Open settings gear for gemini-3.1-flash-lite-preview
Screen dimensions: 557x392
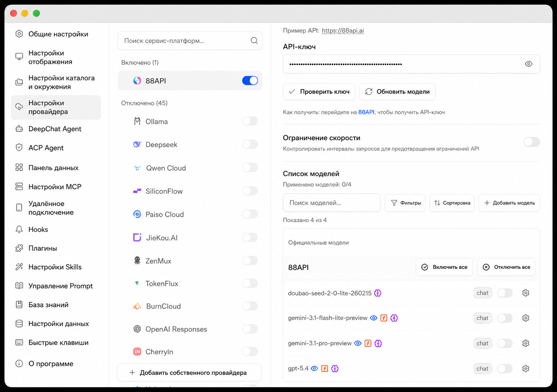(526, 318)
